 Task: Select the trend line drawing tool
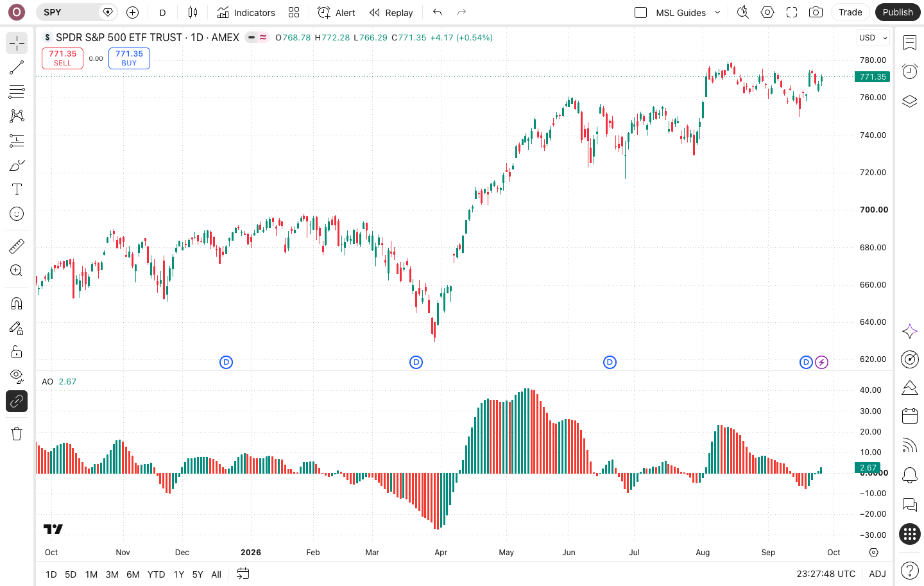click(17, 67)
